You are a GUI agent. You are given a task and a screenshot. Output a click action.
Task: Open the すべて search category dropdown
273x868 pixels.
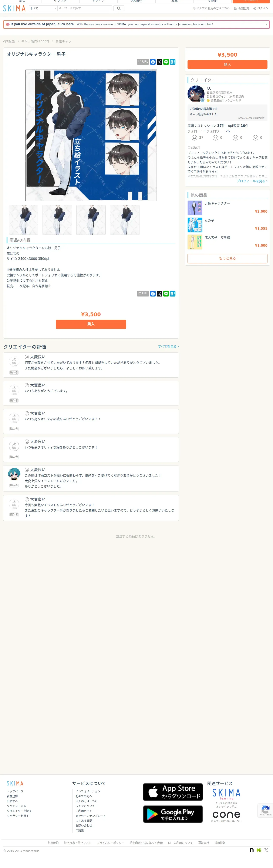43,9
